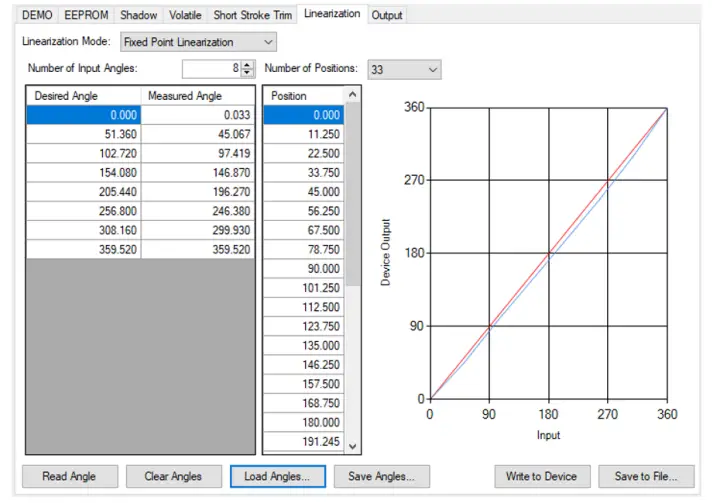Click the Load Angles... button
712x503 pixels.
click(278, 476)
